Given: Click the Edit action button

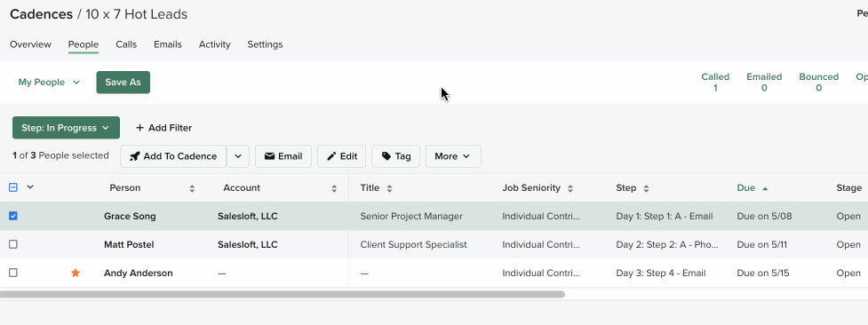Looking at the screenshot, I should [341, 156].
